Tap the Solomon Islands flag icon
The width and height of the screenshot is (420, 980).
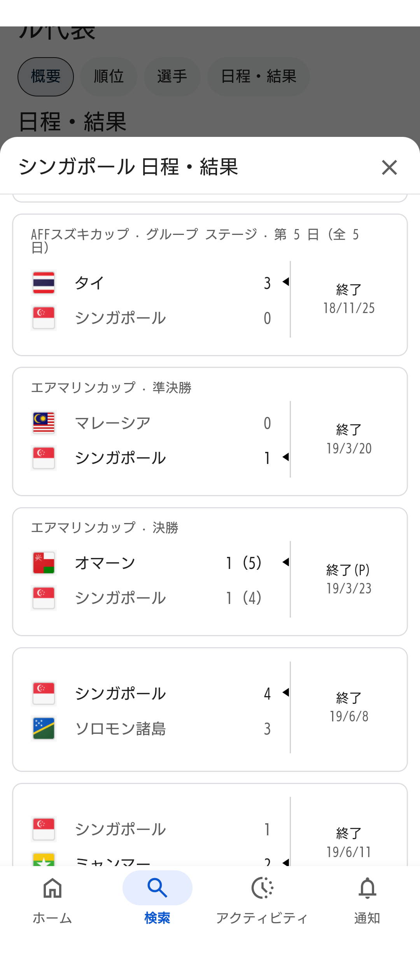point(44,728)
